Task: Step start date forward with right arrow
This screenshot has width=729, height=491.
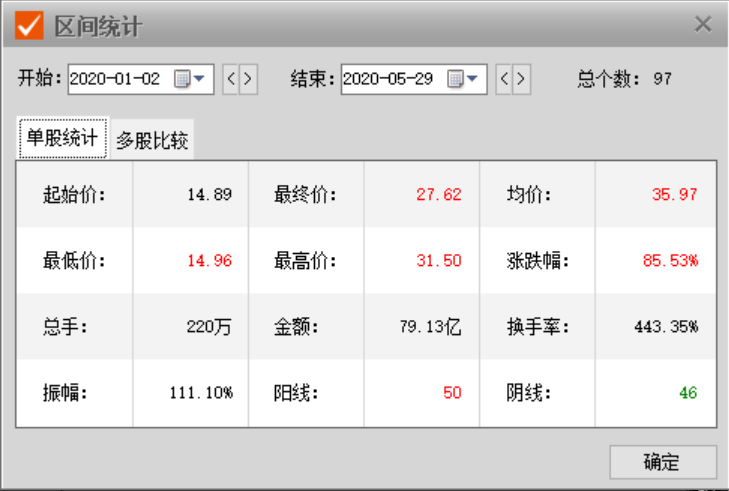Action: (x=248, y=79)
